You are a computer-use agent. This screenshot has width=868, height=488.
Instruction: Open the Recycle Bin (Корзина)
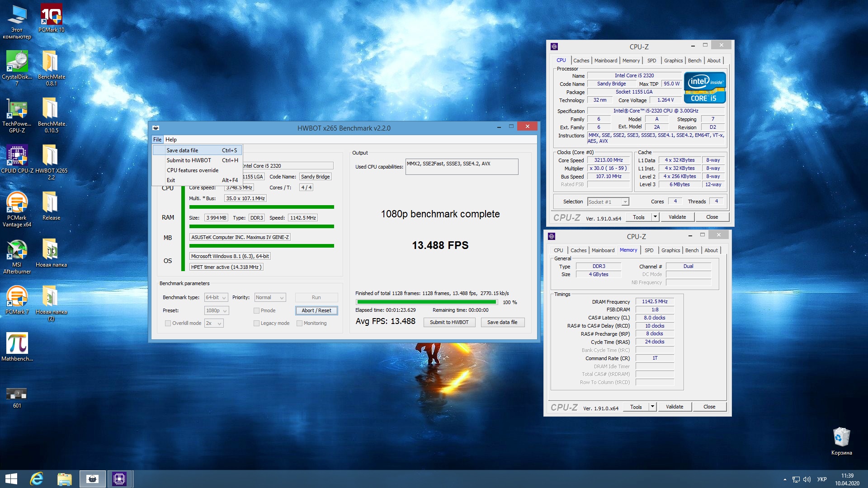click(841, 441)
